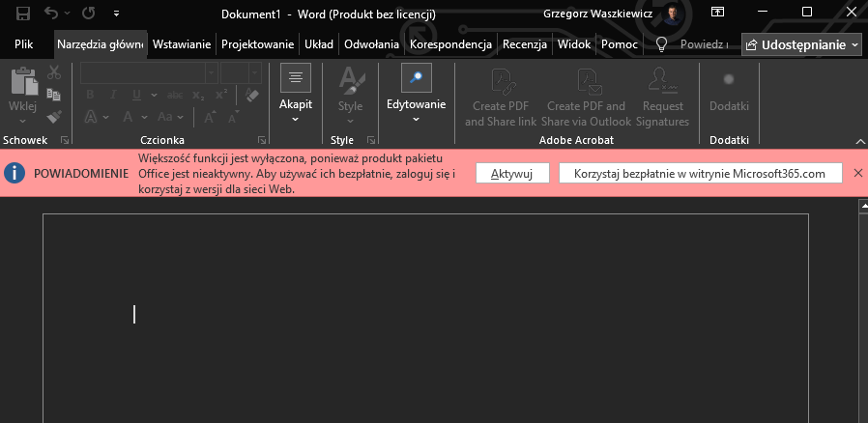Click the font size input box
Viewport: 868px width, 423px height.
[235, 72]
